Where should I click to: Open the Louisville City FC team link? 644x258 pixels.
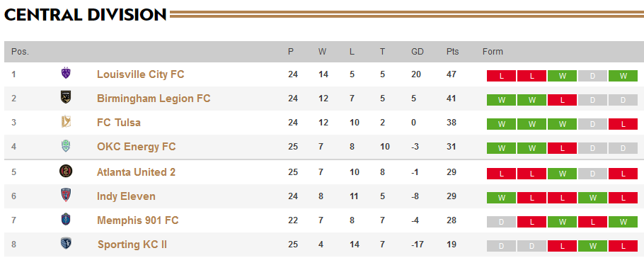(x=140, y=74)
